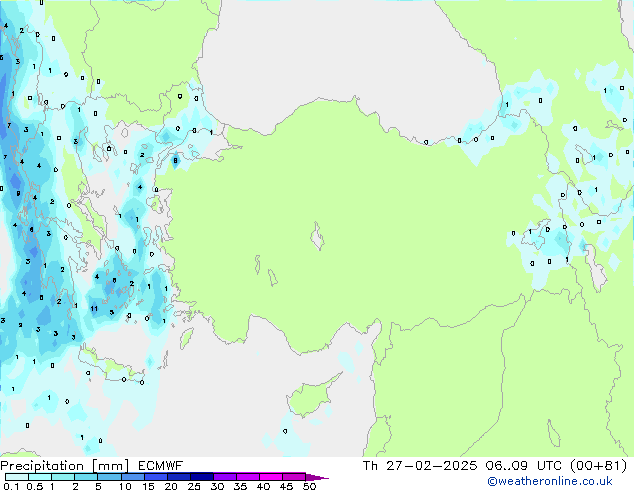634x490 pixels.
Task: Click the '0.1' legend scale label
Action: 12,486
